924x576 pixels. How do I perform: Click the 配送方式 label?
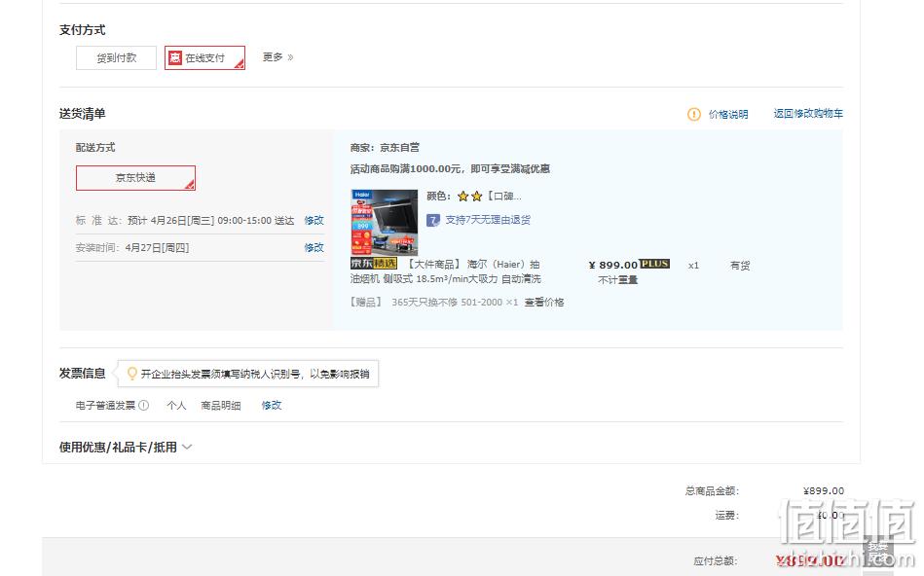coord(95,147)
